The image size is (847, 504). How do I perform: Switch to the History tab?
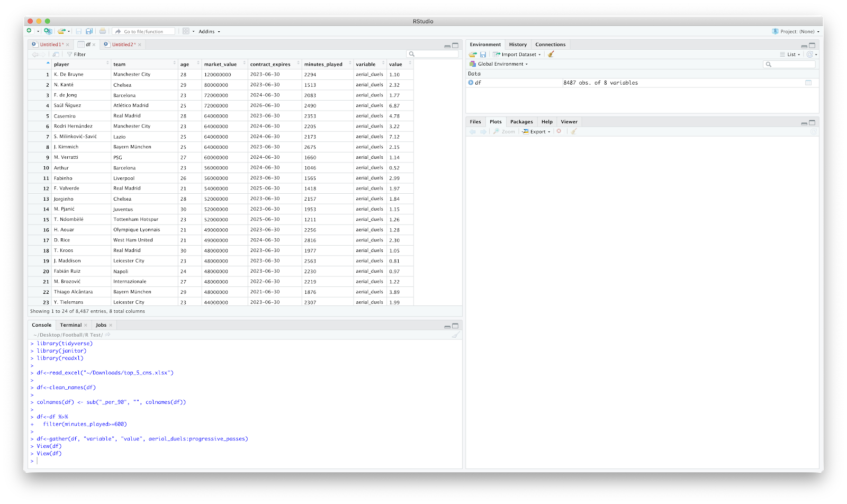[518, 44]
